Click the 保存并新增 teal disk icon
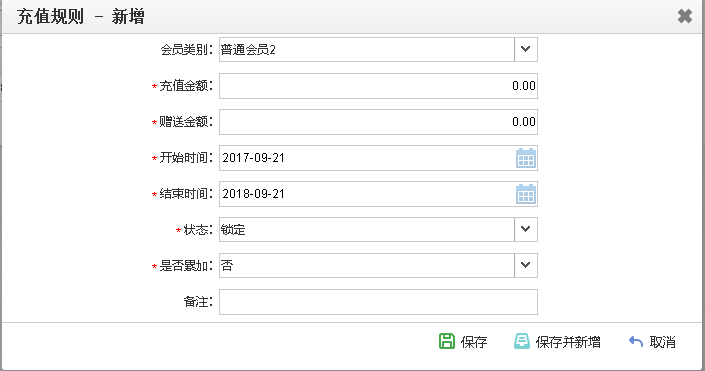 pos(522,341)
